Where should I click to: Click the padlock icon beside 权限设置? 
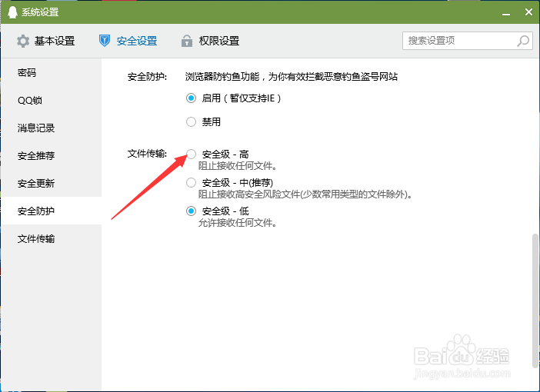tap(187, 41)
